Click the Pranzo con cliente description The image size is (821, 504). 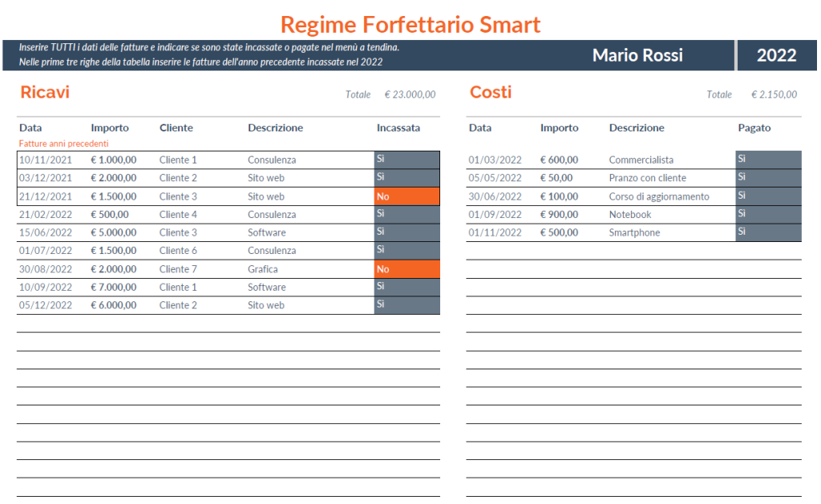pyautogui.click(x=647, y=178)
